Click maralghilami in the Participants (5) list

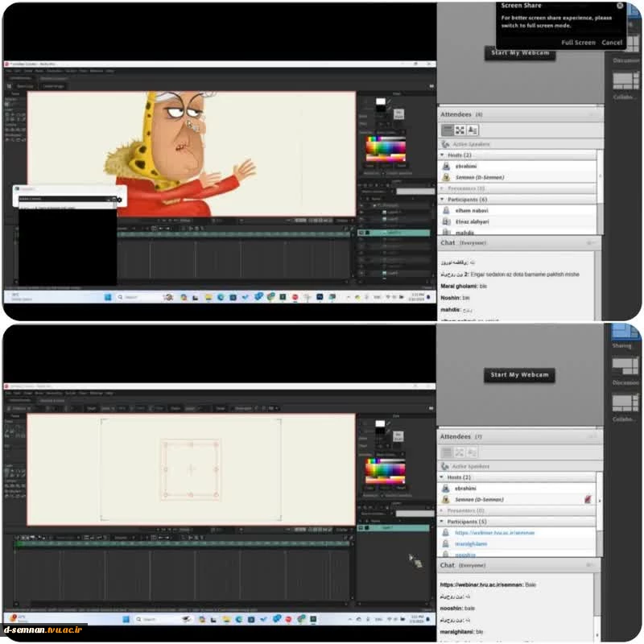pos(471,544)
